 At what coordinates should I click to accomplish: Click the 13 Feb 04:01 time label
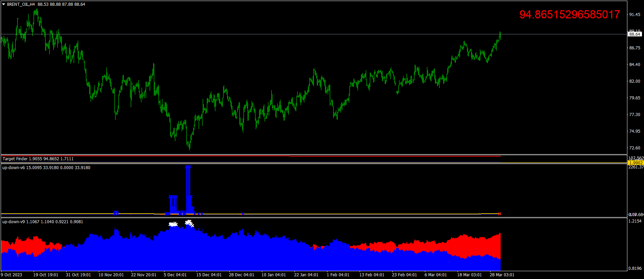(x=372, y=275)
